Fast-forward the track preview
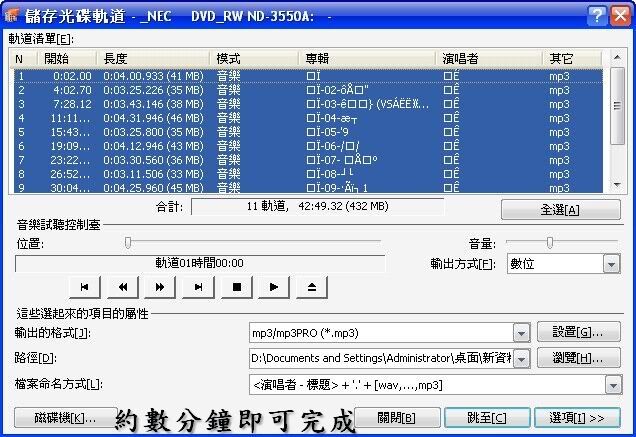 tap(160, 287)
